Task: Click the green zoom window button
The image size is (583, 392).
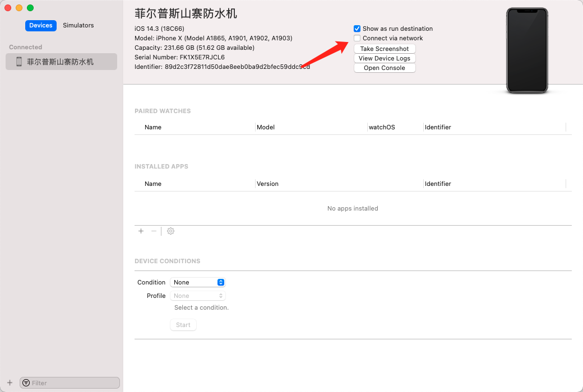Action: pyautogui.click(x=30, y=8)
